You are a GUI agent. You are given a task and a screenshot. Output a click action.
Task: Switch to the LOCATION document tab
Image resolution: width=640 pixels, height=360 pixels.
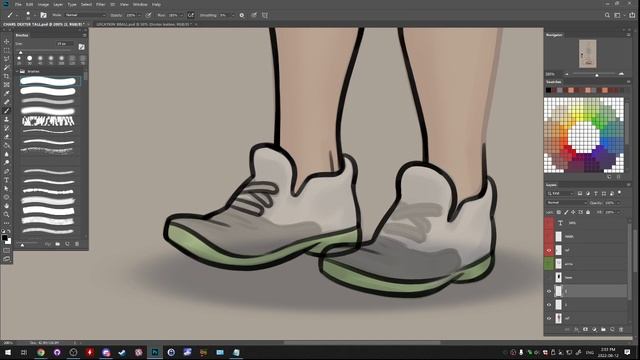click(x=144, y=24)
